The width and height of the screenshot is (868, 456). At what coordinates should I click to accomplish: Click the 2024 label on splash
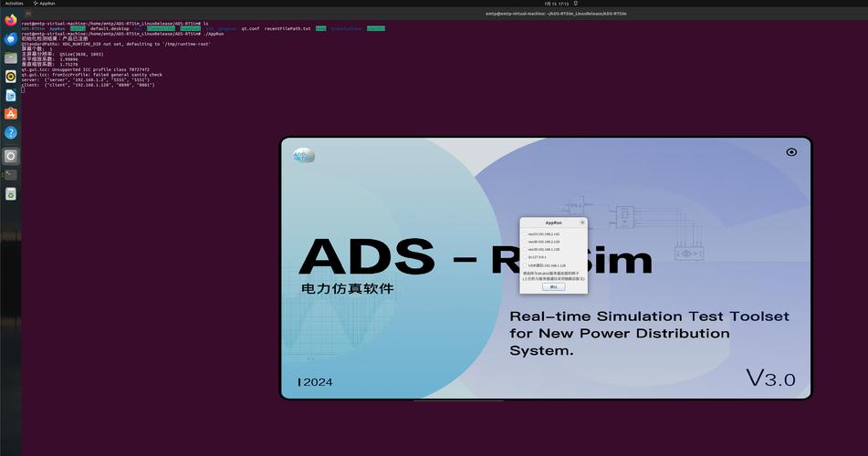[x=316, y=382]
